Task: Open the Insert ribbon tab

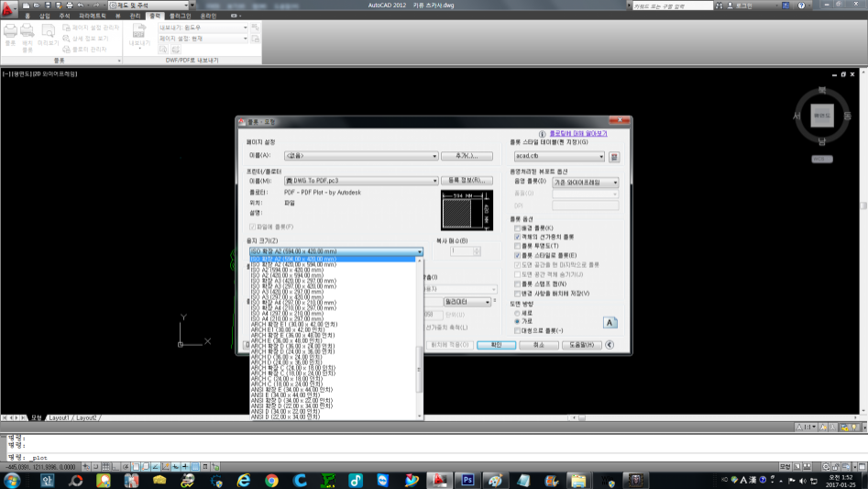Action: click(45, 17)
